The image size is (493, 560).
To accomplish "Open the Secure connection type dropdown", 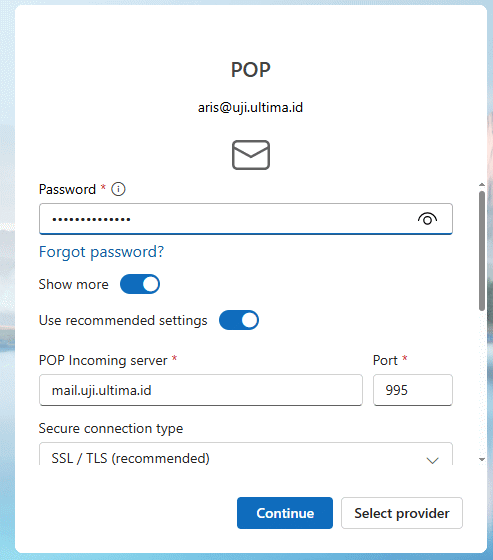I will [246, 454].
